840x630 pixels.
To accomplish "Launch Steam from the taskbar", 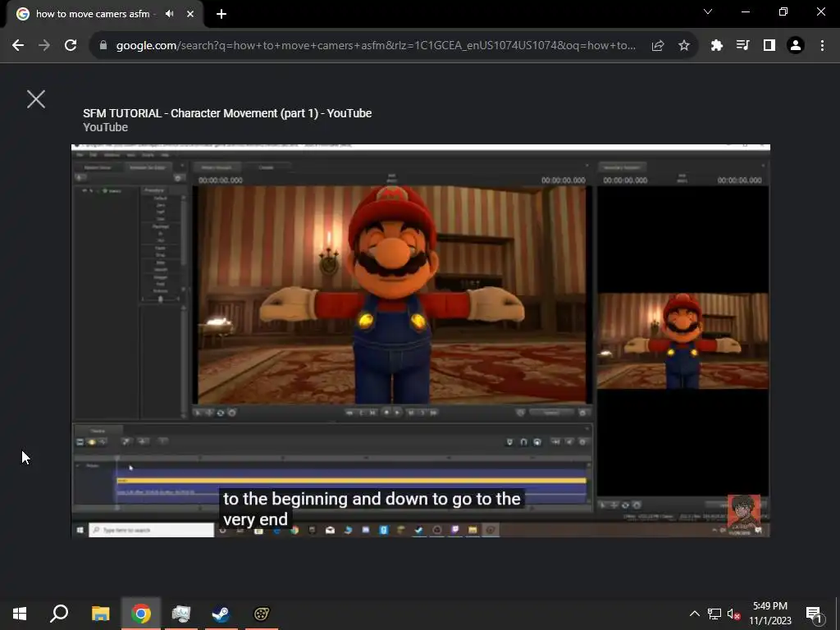I will pyautogui.click(x=221, y=614).
